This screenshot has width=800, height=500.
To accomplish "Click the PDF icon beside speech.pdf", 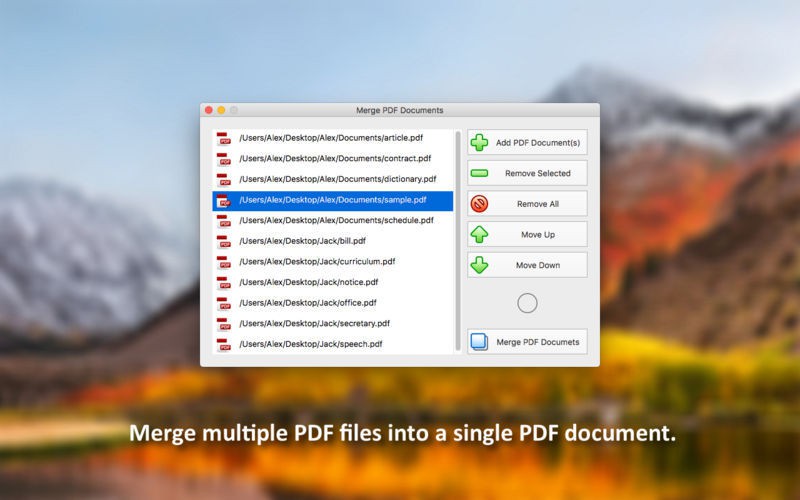I will coord(223,344).
